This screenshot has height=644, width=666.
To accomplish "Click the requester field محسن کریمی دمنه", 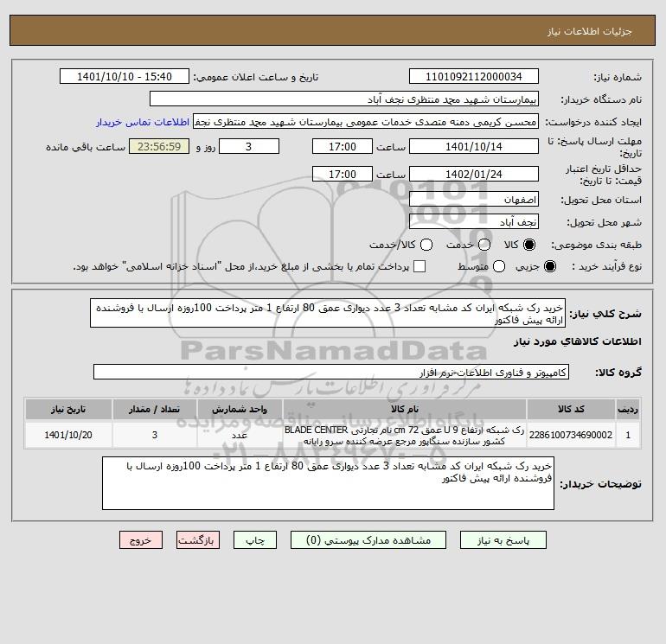I will click(366, 121).
